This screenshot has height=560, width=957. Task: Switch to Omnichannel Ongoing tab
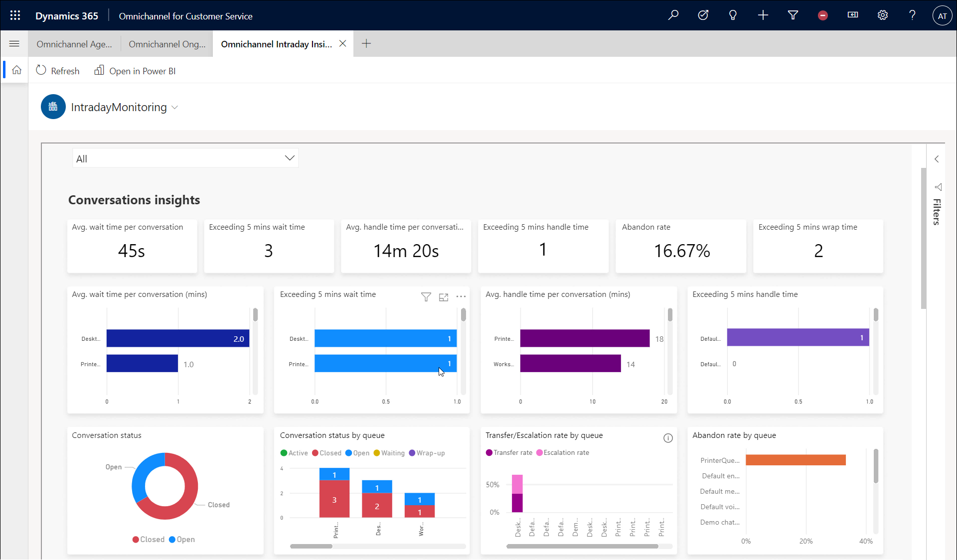pyautogui.click(x=166, y=44)
